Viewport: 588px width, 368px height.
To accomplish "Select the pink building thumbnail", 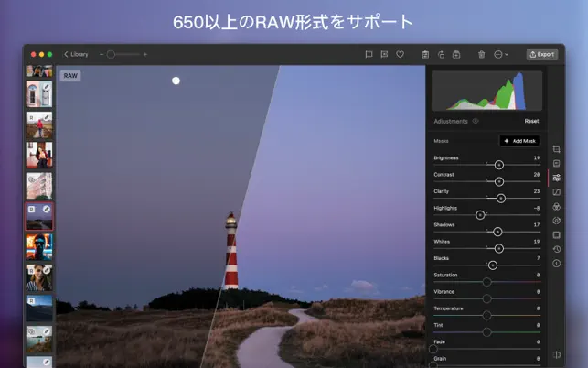I will 39,186.
